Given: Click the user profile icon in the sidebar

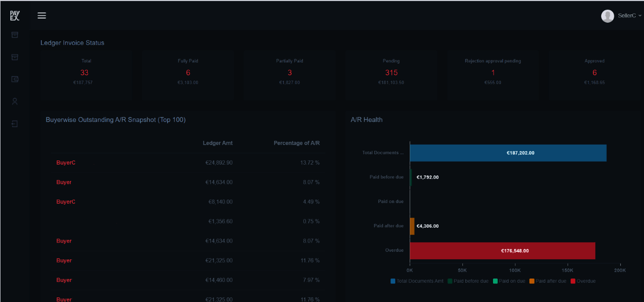Looking at the screenshot, I should (x=14, y=101).
